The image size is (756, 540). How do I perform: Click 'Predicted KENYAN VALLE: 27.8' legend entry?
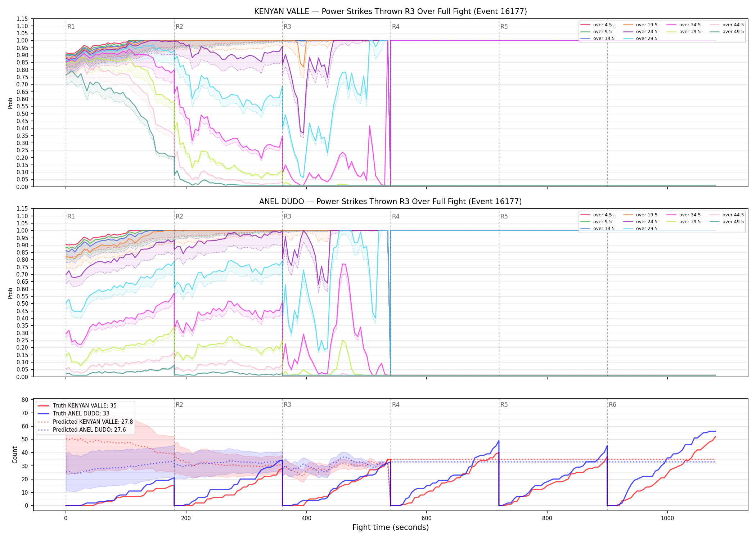click(85, 422)
